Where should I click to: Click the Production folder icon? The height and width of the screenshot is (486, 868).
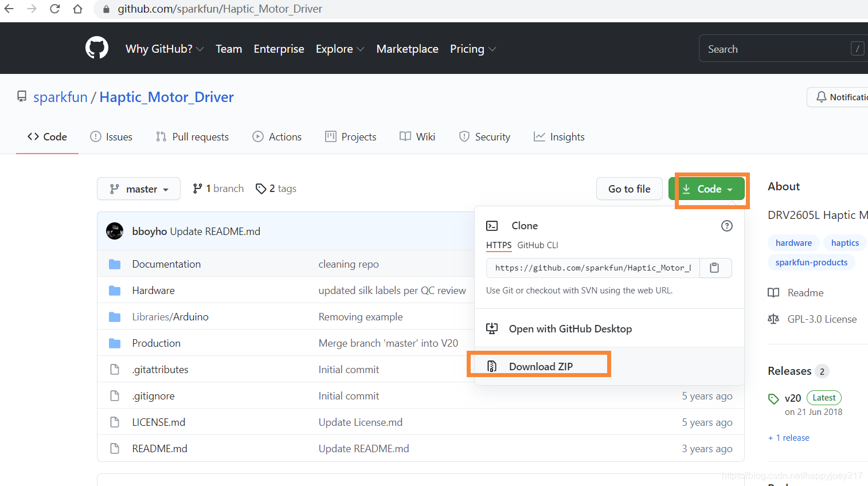click(x=115, y=343)
